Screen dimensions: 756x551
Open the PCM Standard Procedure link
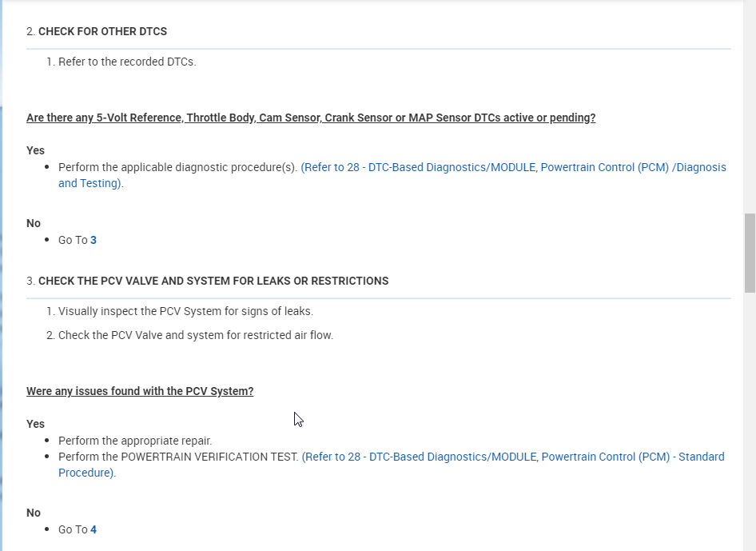pyautogui.click(x=512, y=457)
